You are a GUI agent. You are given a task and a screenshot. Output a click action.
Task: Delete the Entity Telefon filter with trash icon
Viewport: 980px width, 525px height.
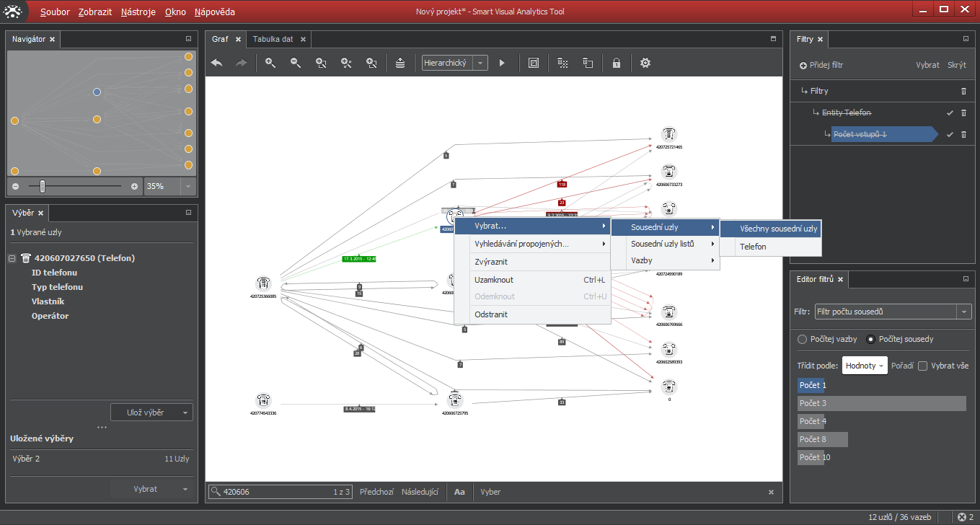963,113
